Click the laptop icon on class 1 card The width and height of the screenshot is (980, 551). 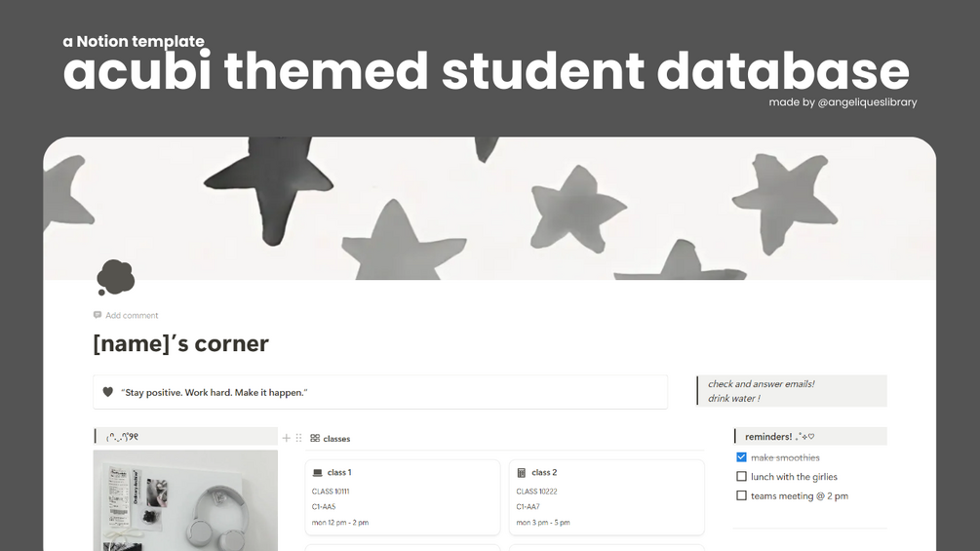[x=318, y=473]
